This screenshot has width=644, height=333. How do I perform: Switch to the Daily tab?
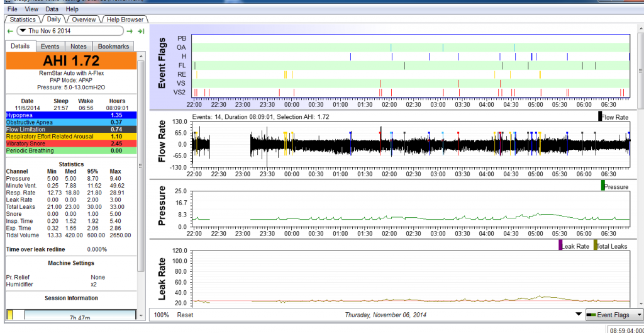(x=54, y=19)
